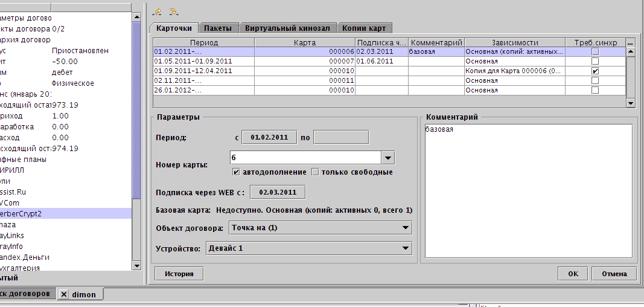644x307 pixels.
Task: Click the first yellow arrow toolbar icon
Action: point(158,11)
